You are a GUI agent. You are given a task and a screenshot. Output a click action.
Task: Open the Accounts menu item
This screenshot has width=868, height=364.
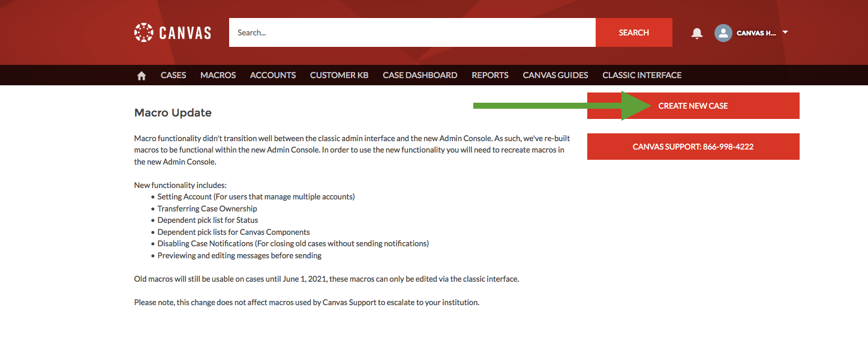[x=273, y=75]
